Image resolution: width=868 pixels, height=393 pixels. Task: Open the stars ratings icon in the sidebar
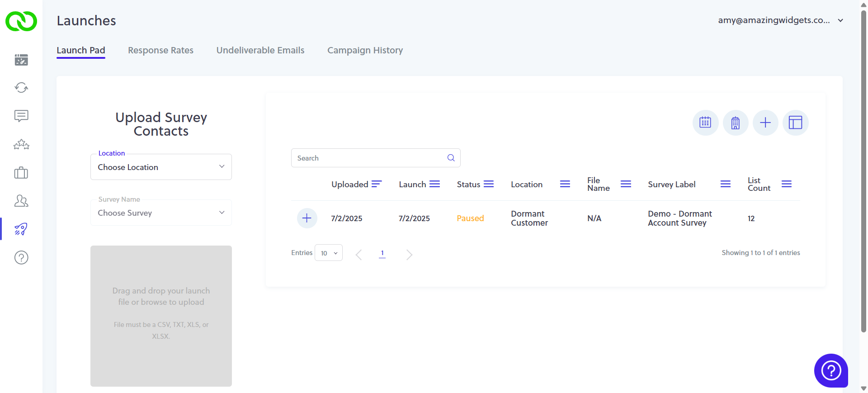click(x=21, y=145)
